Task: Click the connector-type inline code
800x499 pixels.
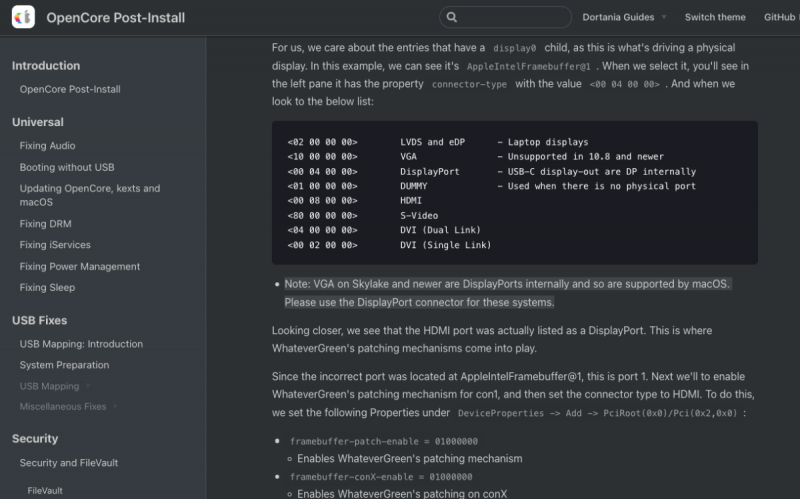Action: coord(469,84)
